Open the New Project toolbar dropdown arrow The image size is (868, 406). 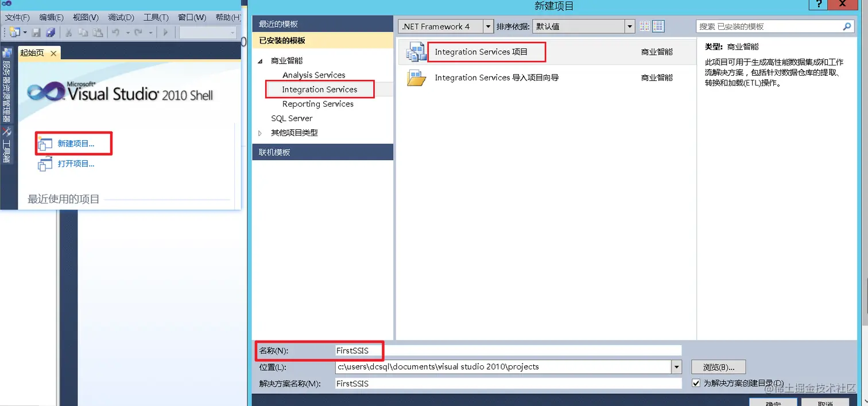pyautogui.click(x=25, y=33)
